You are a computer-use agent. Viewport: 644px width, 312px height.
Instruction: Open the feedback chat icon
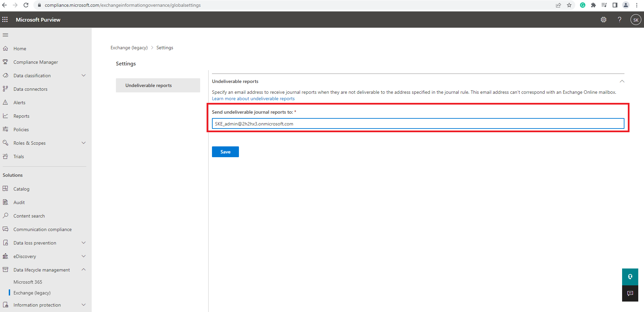pos(630,293)
